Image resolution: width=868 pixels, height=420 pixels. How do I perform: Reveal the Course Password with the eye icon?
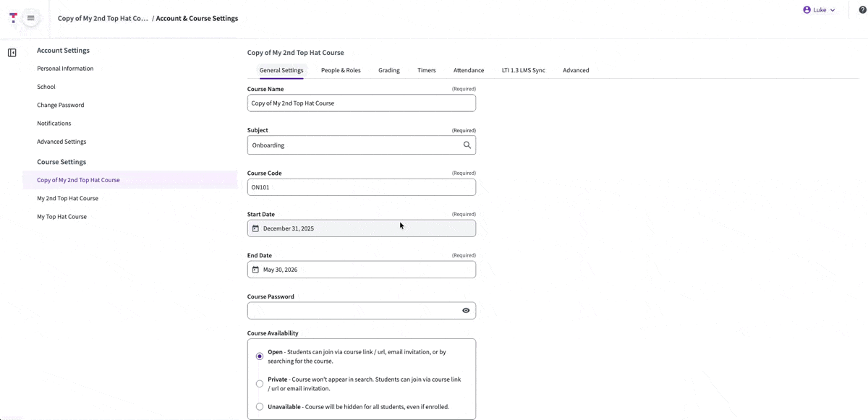(466, 310)
